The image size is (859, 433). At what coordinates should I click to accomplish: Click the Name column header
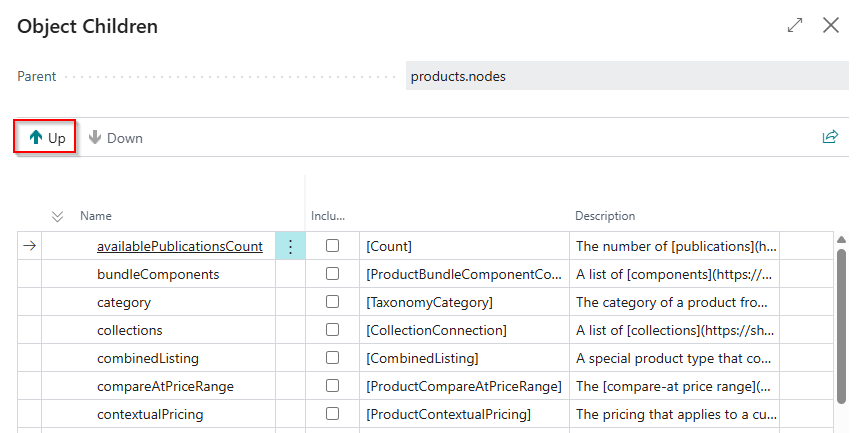(x=96, y=216)
